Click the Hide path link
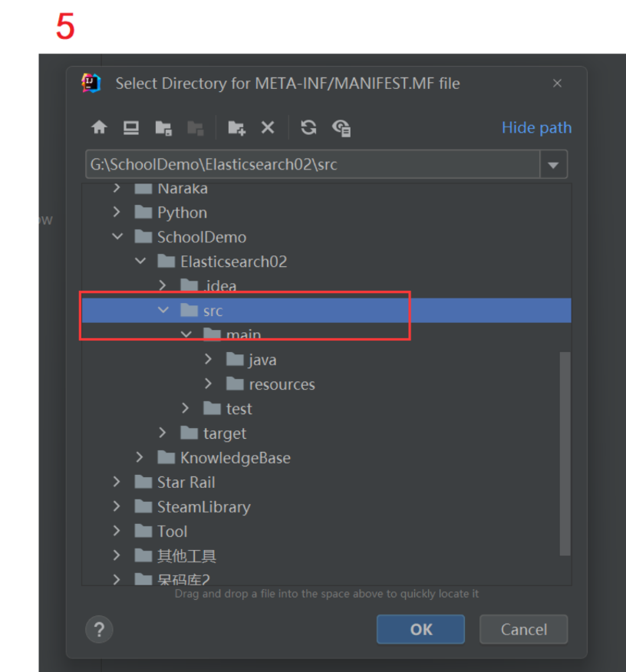Viewport: 626px width, 672px height. 536,127
